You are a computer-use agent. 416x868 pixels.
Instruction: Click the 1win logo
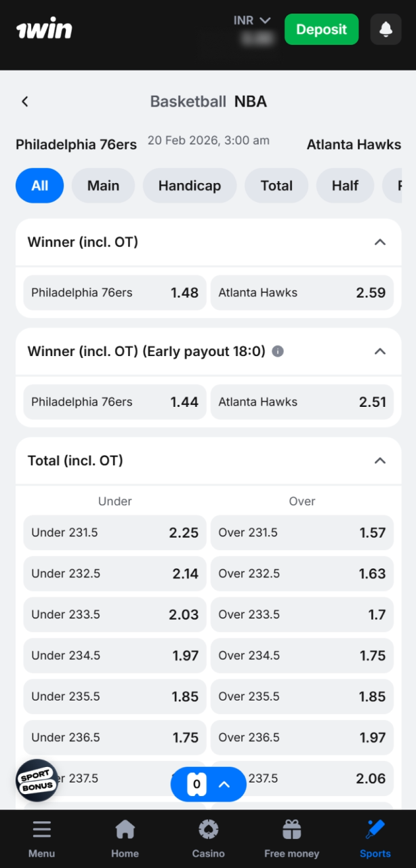click(43, 28)
